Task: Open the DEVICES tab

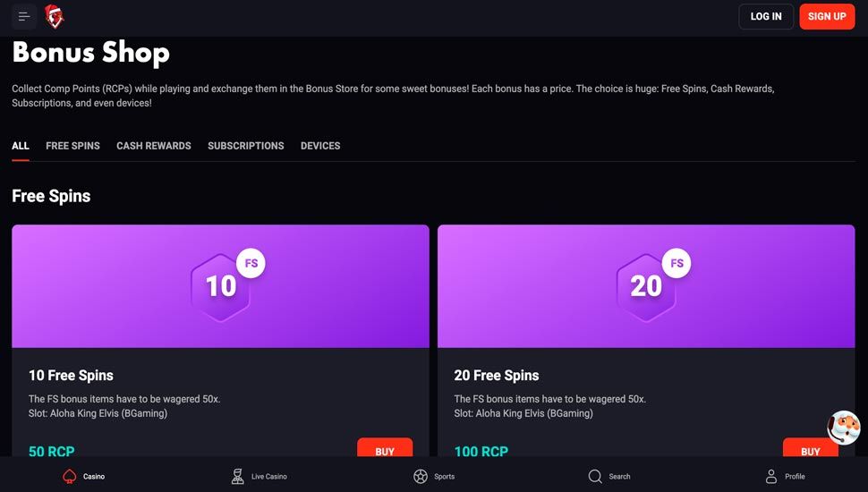Action: [x=320, y=146]
